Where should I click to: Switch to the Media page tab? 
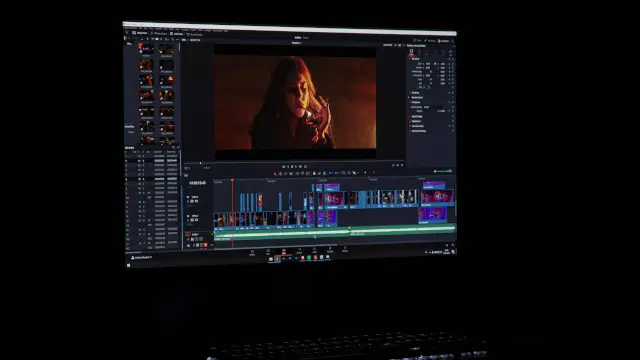point(252,252)
